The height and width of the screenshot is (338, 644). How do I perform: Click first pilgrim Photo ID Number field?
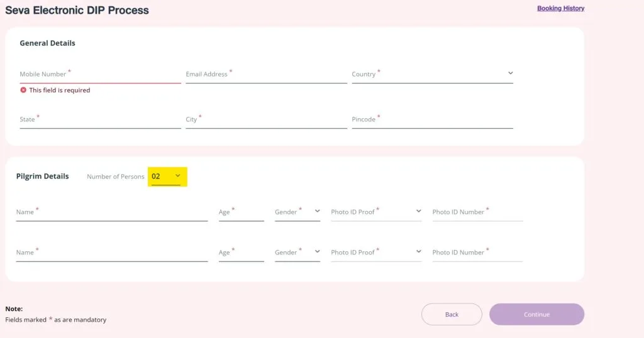pyautogui.click(x=477, y=212)
